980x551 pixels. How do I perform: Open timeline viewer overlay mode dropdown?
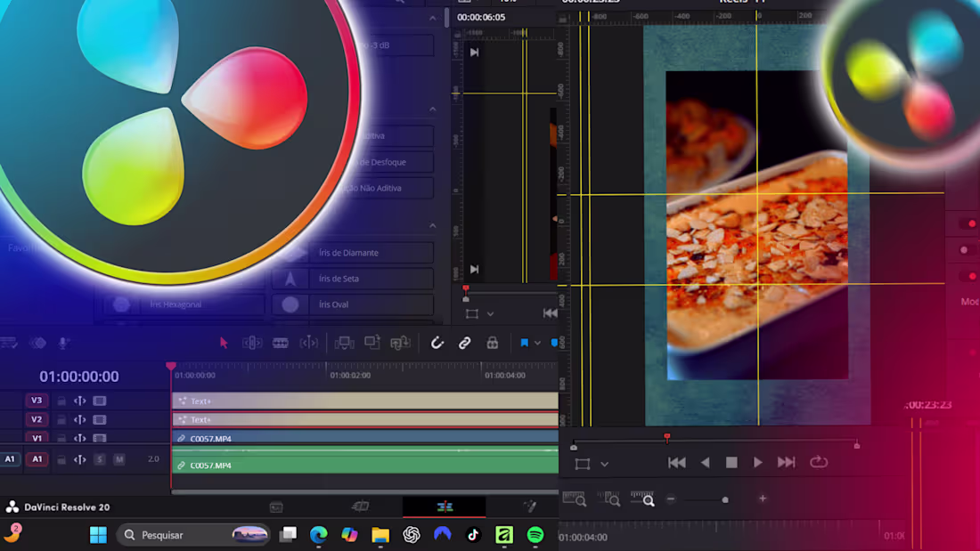604,464
